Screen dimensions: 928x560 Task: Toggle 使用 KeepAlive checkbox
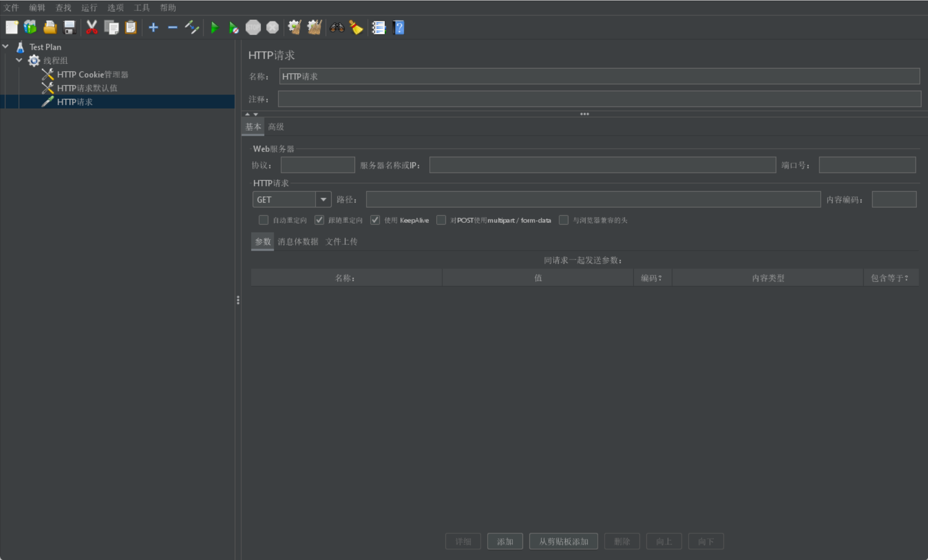click(375, 220)
